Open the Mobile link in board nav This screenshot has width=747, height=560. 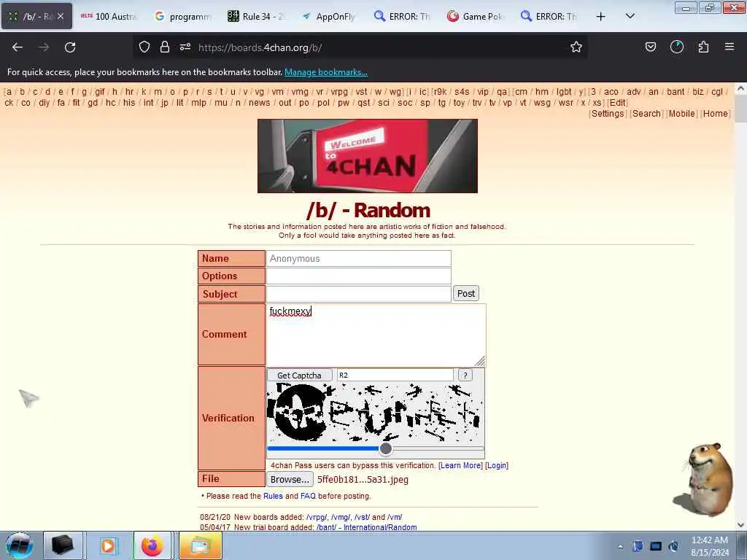(682, 114)
